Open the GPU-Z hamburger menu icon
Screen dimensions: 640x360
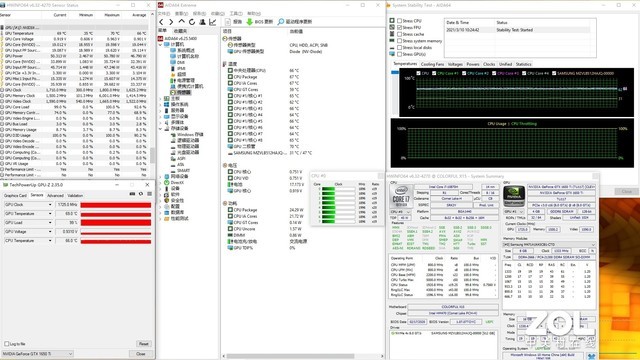point(149,194)
